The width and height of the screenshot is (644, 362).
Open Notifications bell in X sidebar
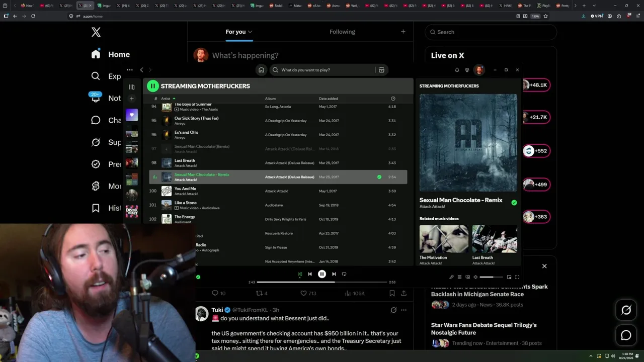click(96, 98)
